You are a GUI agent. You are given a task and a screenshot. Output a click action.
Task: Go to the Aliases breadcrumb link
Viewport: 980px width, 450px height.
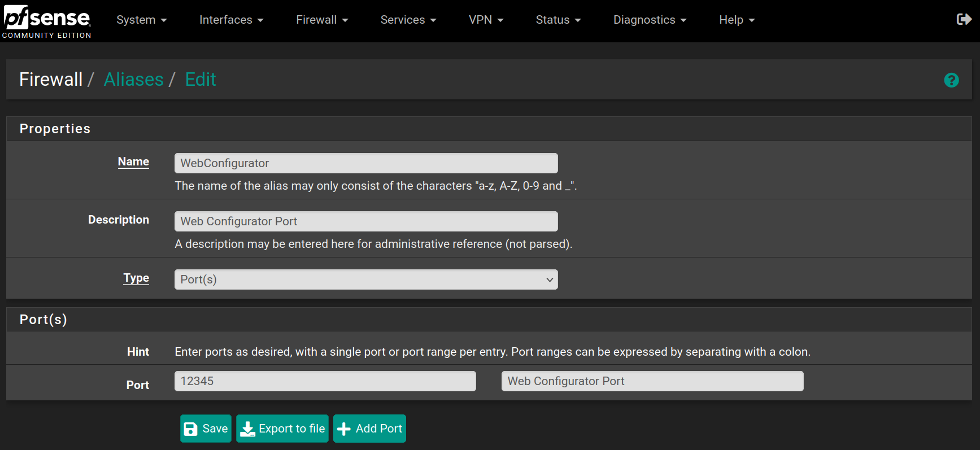click(134, 80)
